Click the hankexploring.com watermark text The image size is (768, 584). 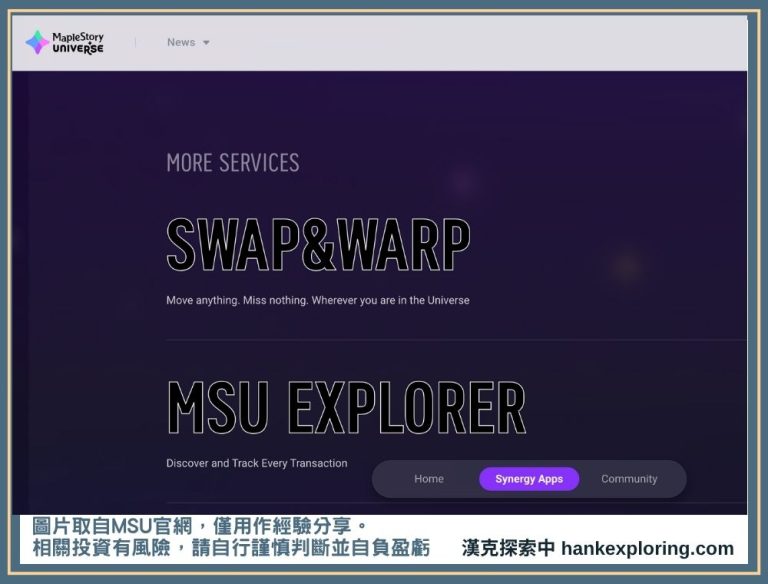coord(647,548)
